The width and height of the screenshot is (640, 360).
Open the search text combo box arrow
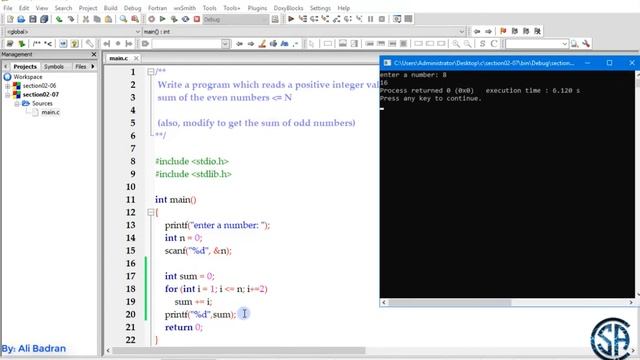click(225, 44)
